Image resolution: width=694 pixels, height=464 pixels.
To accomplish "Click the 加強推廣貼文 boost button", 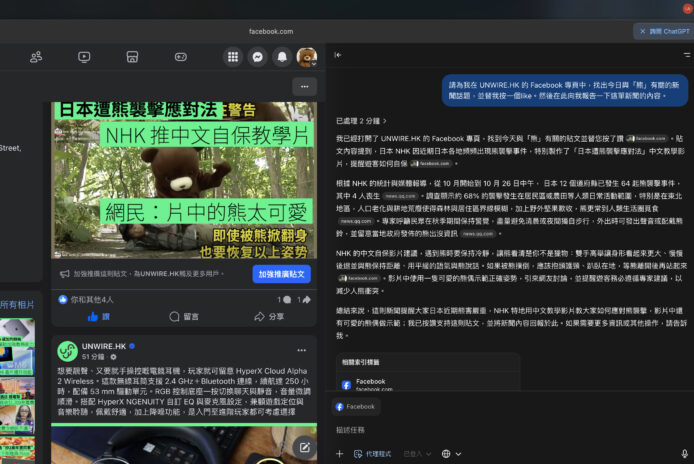I will pos(281,274).
